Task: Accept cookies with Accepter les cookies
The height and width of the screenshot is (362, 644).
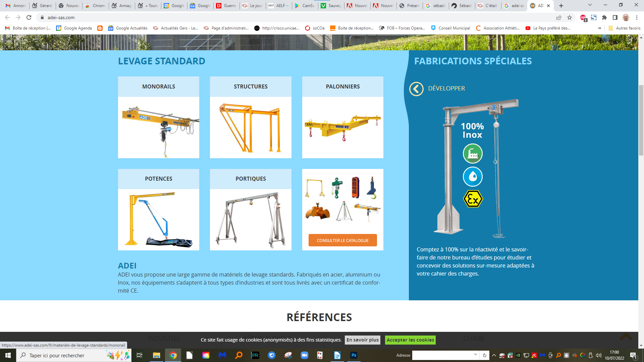Action: [410, 340]
